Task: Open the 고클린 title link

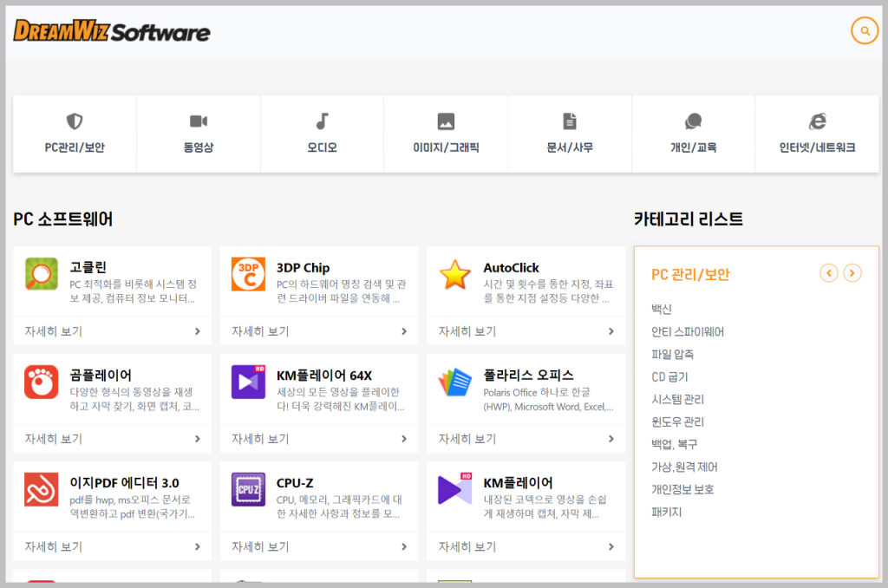Action: (88, 267)
